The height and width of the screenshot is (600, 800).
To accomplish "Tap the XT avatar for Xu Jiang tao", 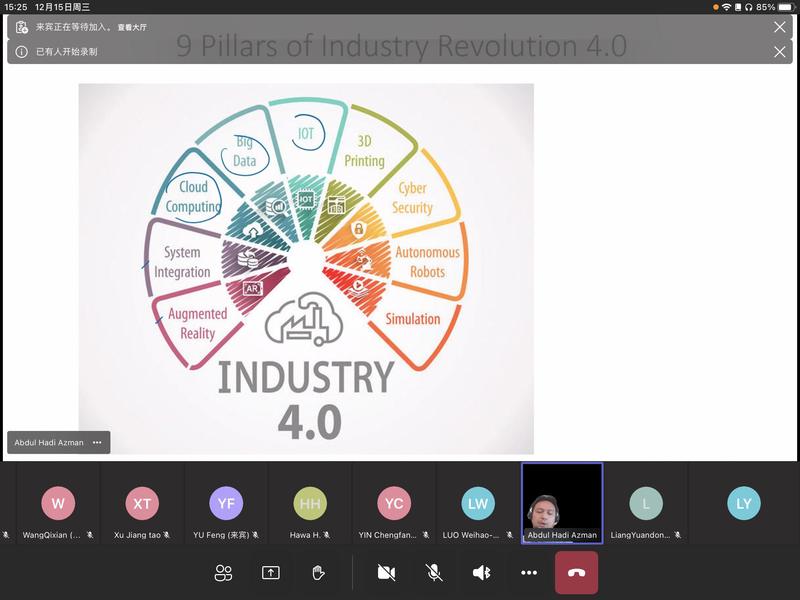I will tap(142, 504).
